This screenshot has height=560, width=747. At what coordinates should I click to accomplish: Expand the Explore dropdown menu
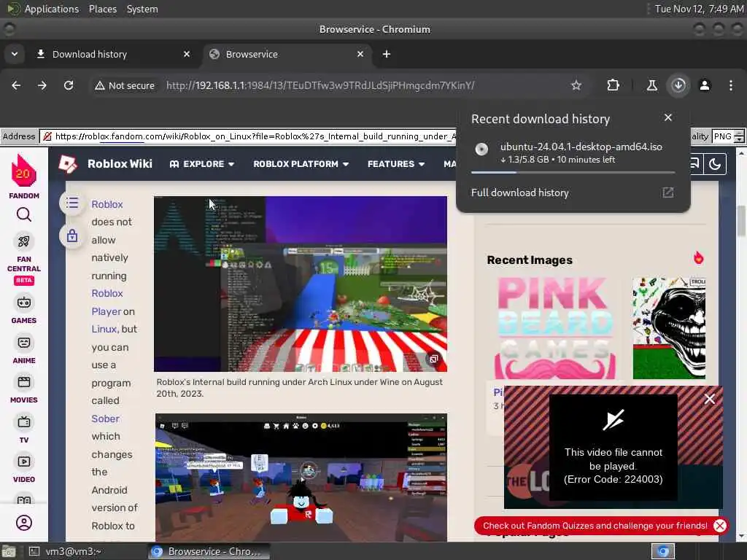[202, 164]
